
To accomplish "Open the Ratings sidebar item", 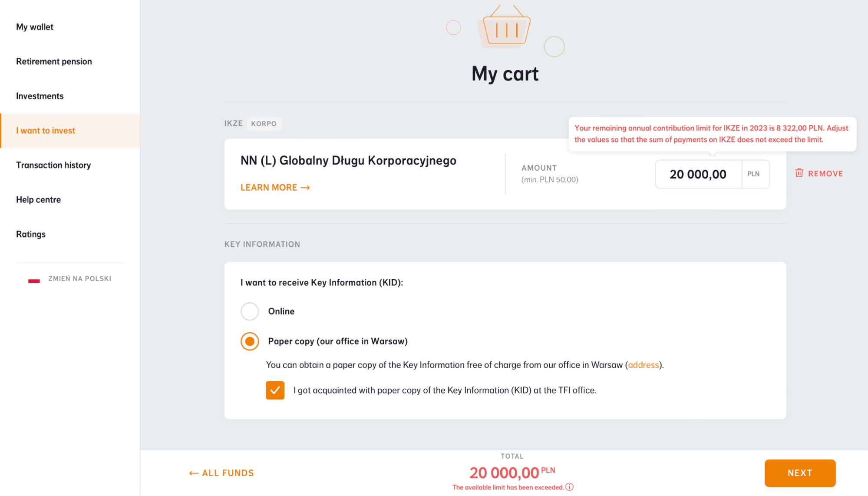I will coord(31,234).
